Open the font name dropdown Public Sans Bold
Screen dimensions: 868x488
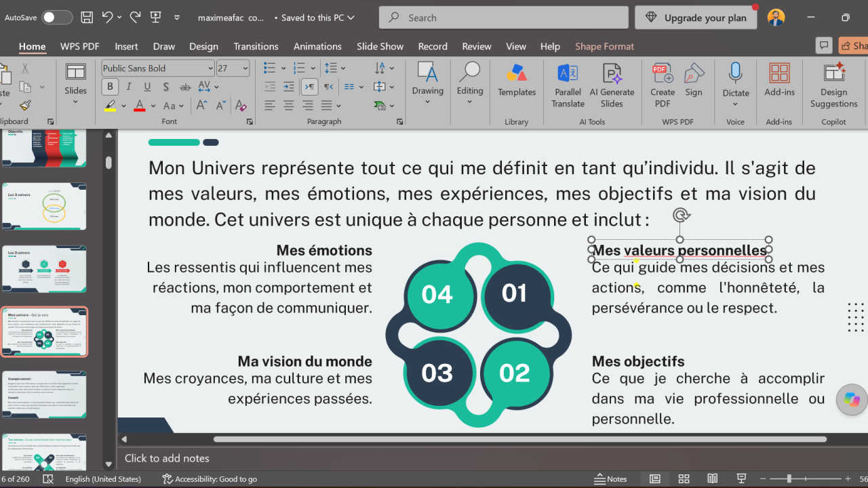[x=210, y=68]
